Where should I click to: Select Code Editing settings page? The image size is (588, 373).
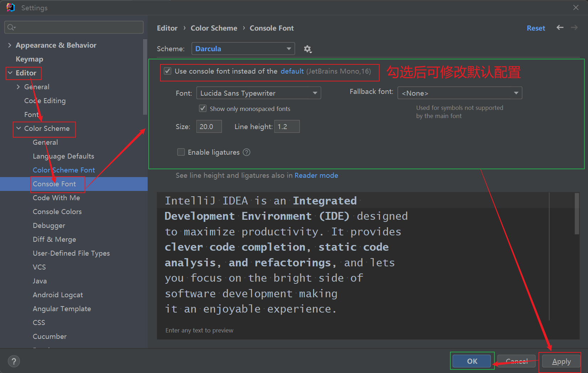coord(45,101)
